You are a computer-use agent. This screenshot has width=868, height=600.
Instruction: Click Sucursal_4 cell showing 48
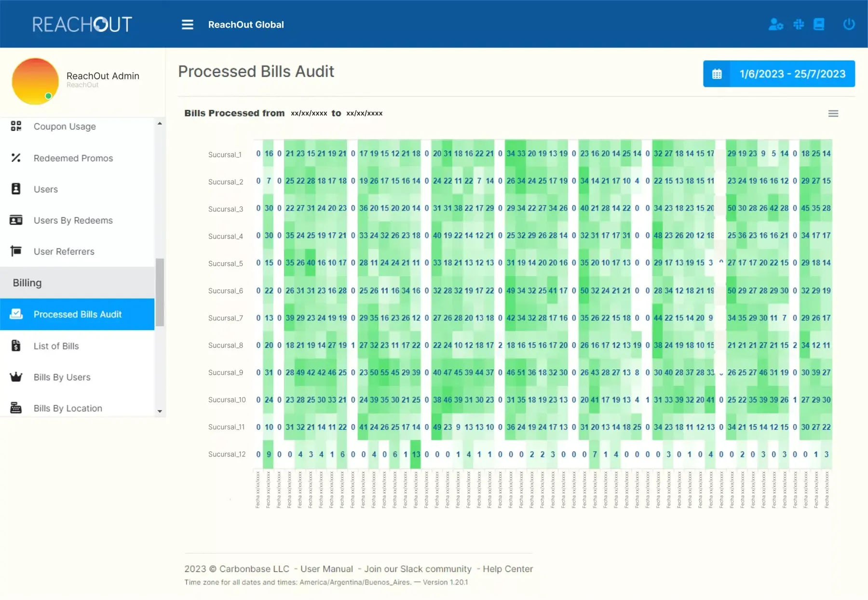point(658,236)
